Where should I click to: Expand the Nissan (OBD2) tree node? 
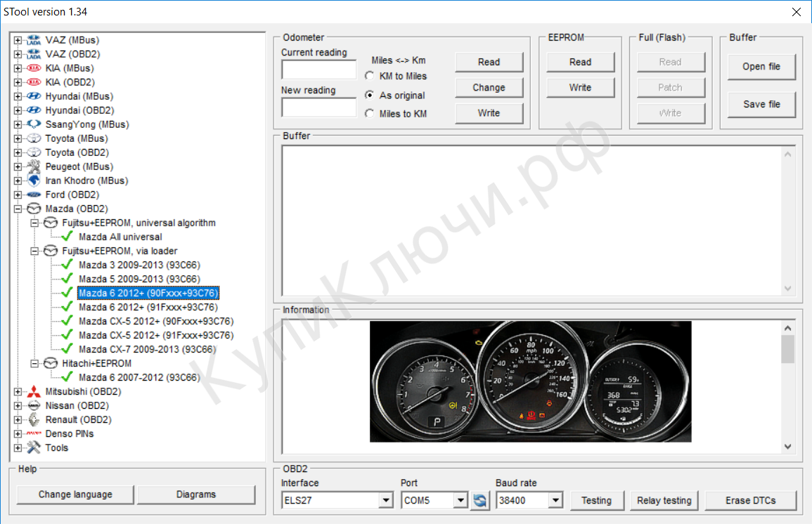pyautogui.click(x=18, y=405)
